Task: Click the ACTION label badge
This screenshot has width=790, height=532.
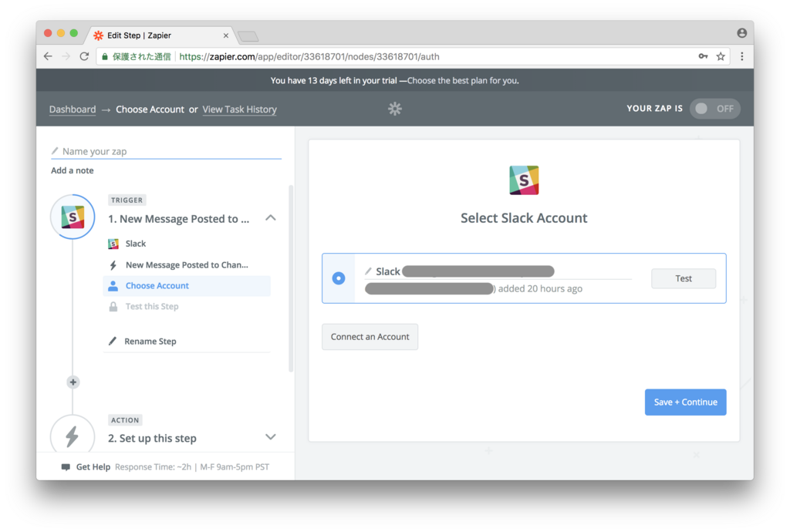Action: [125, 419]
